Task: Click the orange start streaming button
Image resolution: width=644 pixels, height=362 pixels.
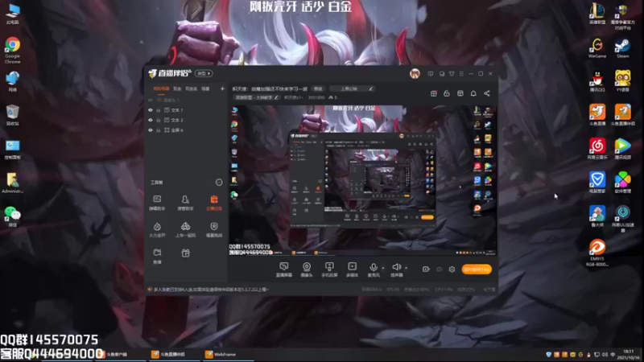Action: point(477,269)
